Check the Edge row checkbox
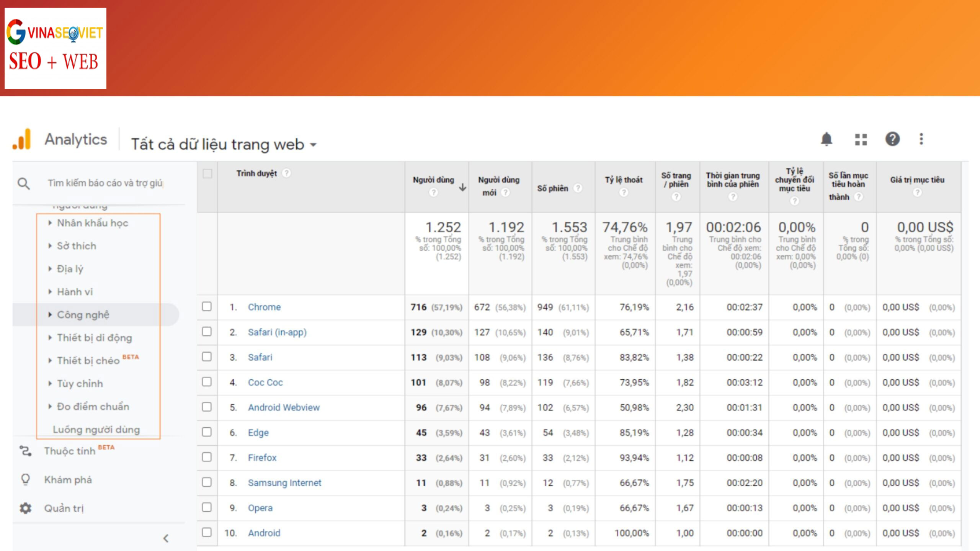Screen dimensions: 980x551 tap(207, 432)
